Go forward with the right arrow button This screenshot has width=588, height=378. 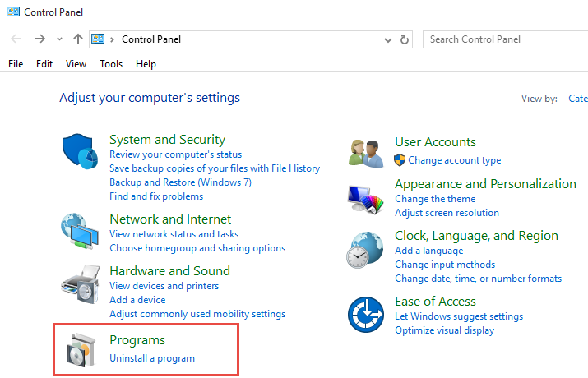pyautogui.click(x=39, y=39)
